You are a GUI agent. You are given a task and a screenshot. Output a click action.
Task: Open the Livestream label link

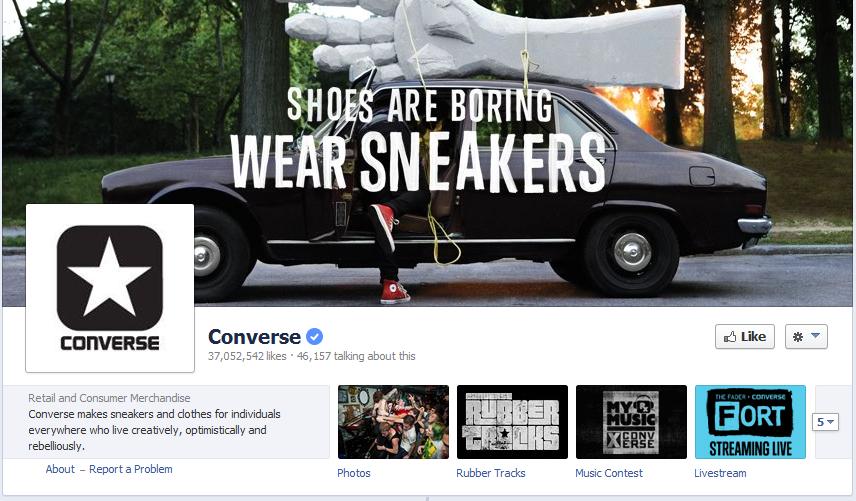[x=720, y=473]
